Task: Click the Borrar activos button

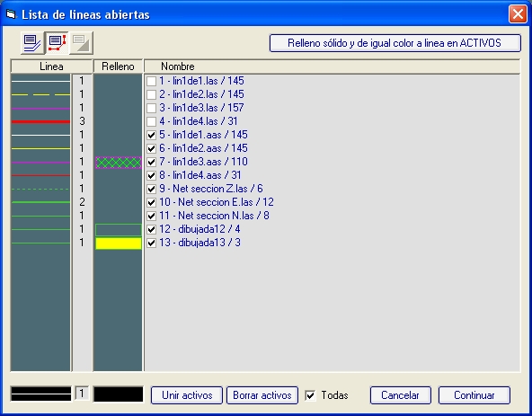Action: (262, 395)
